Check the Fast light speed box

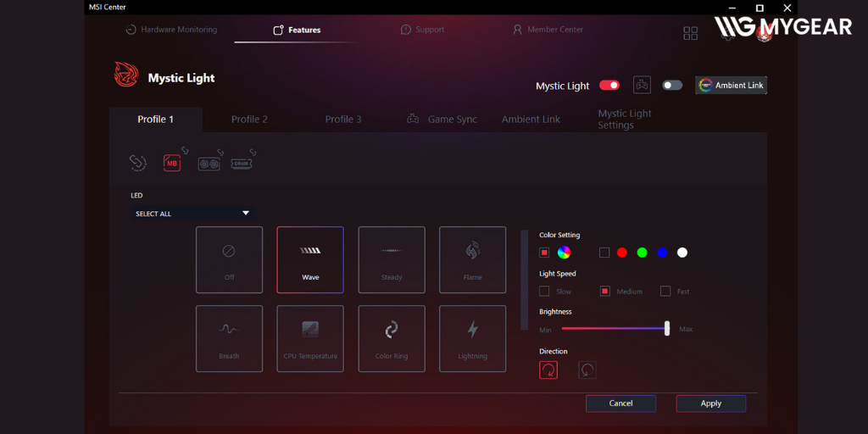[x=665, y=291]
